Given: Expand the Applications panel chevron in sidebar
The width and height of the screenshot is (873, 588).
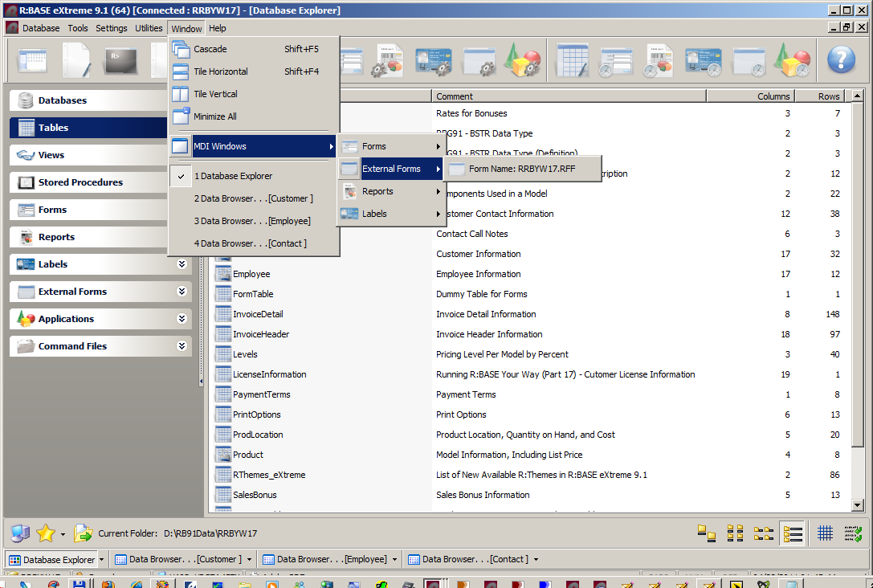Looking at the screenshot, I should pos(182,319).
